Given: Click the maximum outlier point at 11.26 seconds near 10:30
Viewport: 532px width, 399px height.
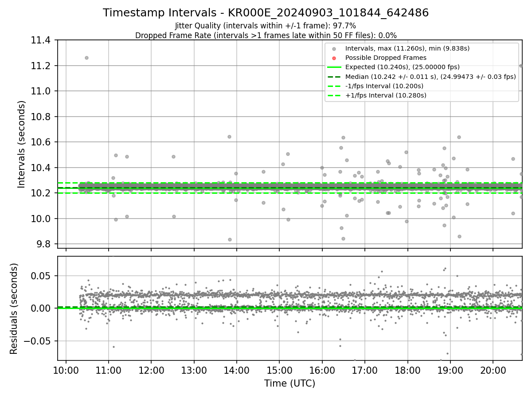Looking at the screenshot, I should 86,58.
